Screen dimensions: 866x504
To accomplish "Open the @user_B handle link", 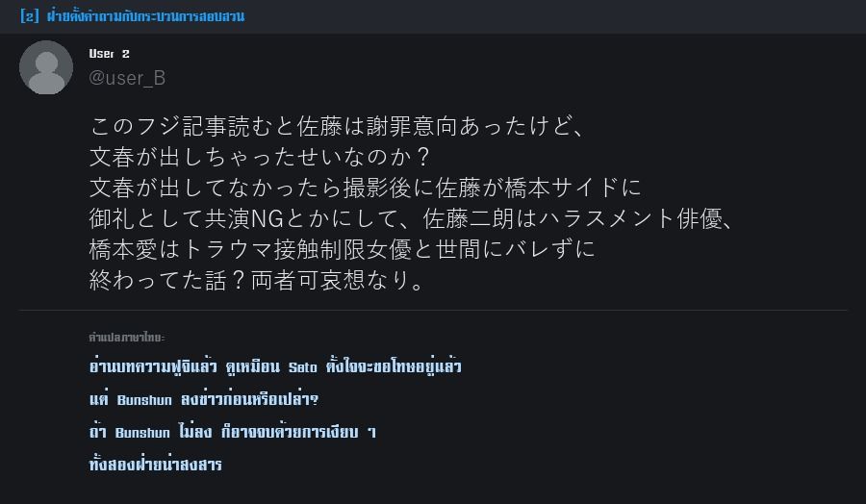I will 127,78.
